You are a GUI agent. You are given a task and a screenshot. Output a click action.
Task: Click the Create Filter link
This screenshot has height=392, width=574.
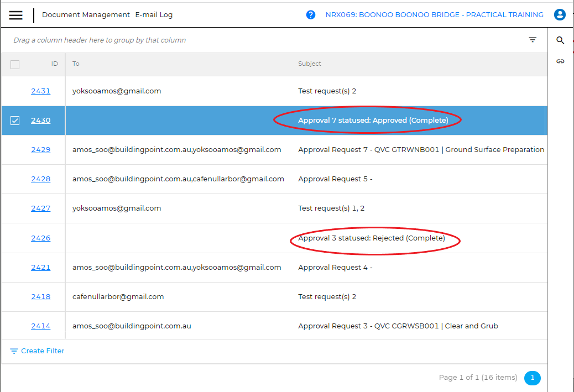[43, 351]
